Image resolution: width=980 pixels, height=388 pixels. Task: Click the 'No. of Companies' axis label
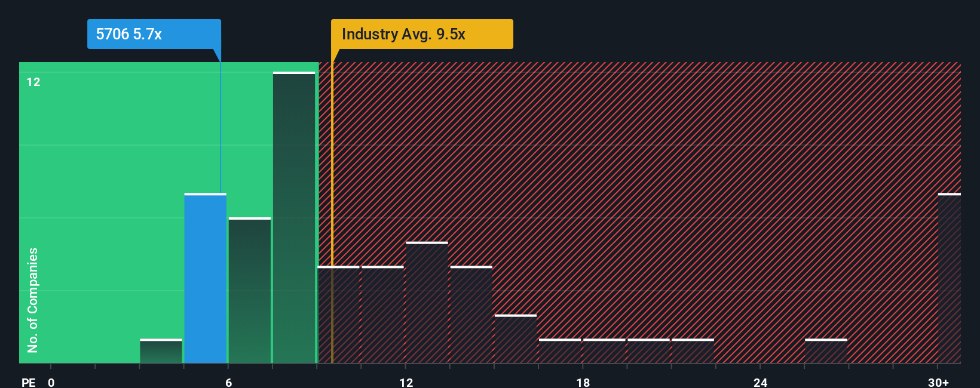[x=33, y=300]
